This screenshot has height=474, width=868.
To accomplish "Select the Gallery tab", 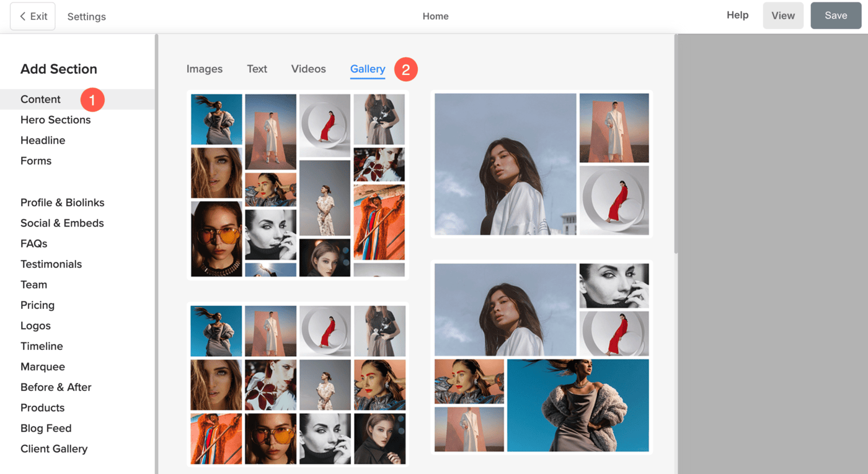I will [x=368, y=69].
